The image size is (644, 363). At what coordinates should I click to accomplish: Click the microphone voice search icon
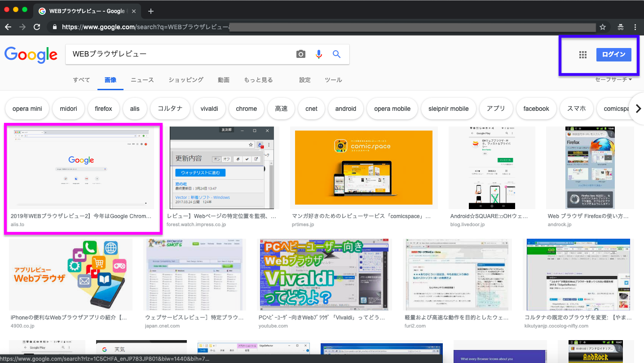pos(319,54)
